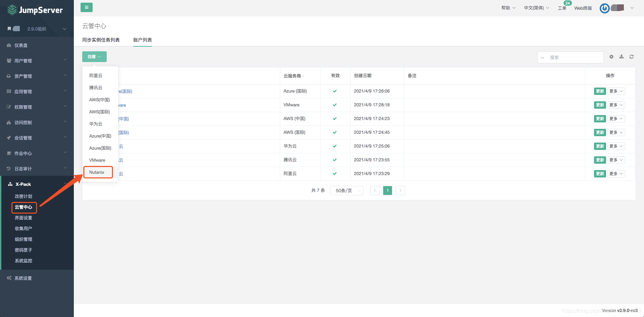Click the history icon beside 日志审计

coord(9,169)
